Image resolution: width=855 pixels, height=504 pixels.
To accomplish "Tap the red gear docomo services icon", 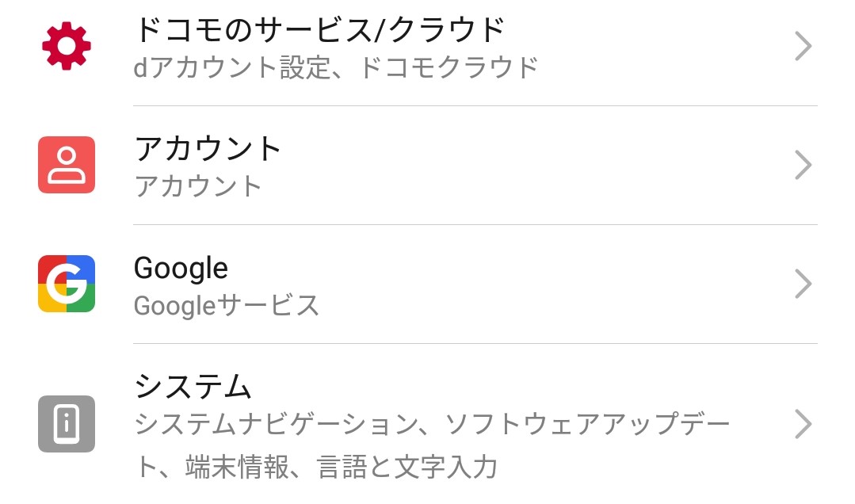I will point(67,46).
